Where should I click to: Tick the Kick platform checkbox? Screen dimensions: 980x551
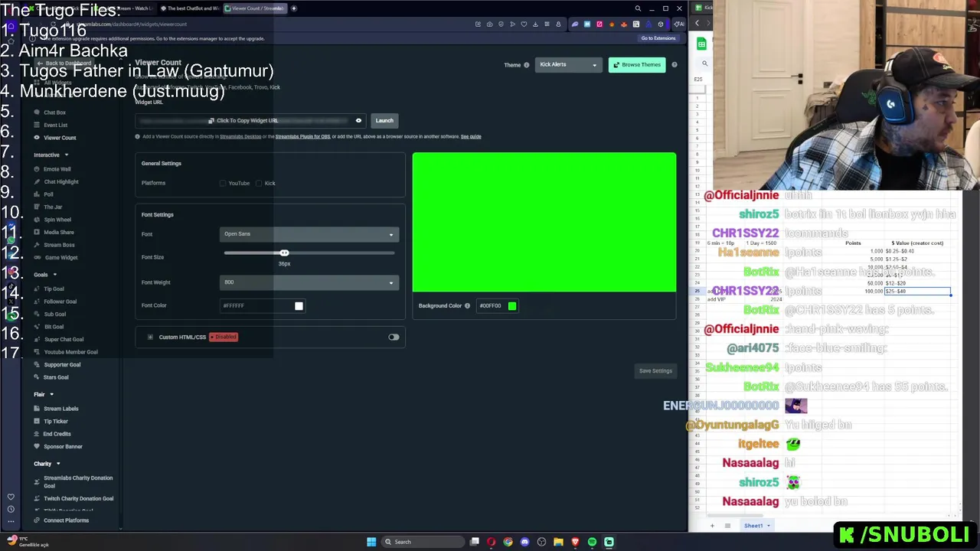(259, 183)
